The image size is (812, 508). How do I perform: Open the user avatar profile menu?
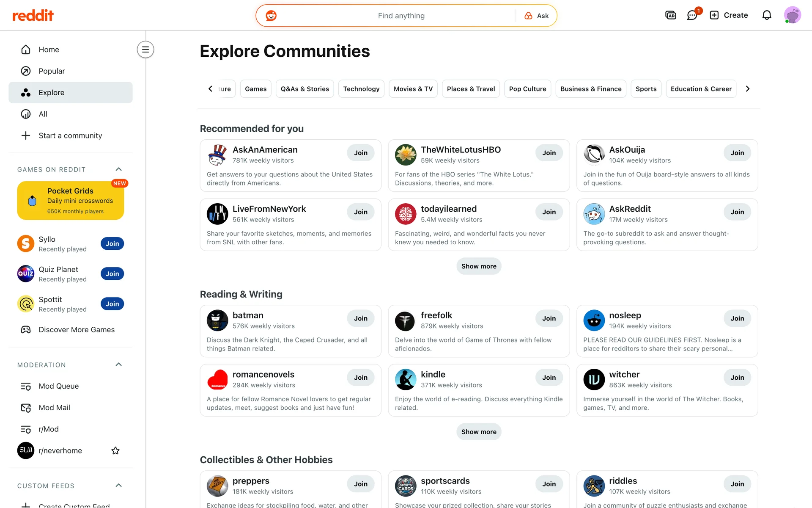(x=792, y=15)
